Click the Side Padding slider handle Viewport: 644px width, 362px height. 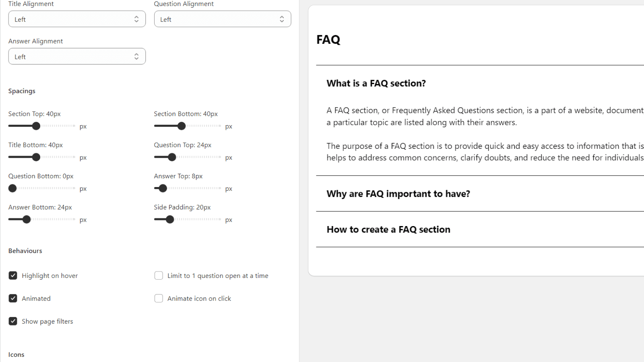click(x=170, y=219)
